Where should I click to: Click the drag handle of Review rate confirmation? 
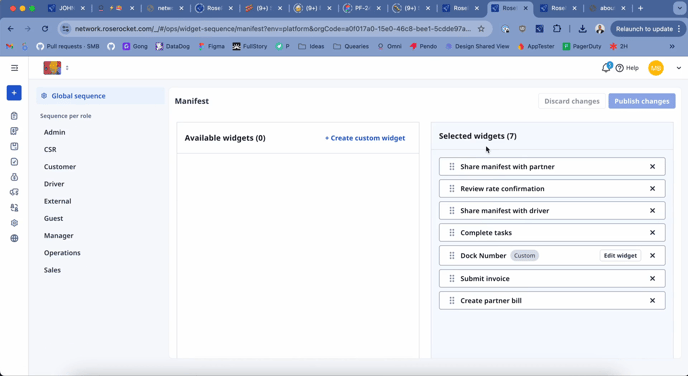coord(452,189)
